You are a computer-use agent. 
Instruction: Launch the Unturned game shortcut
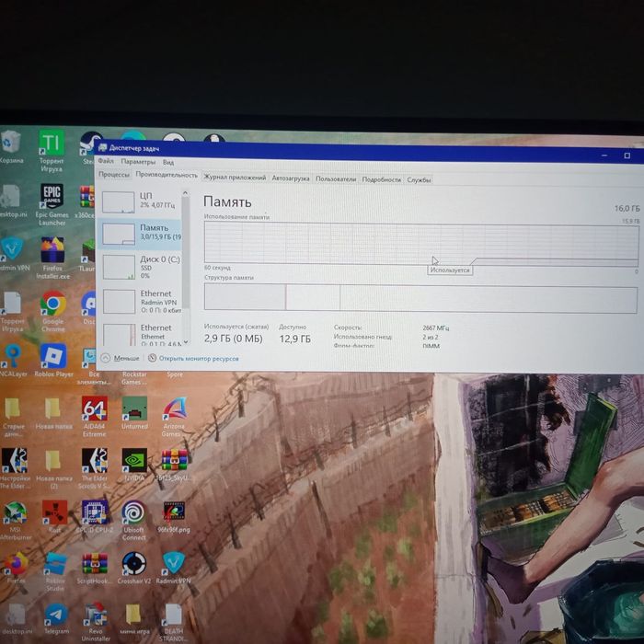pos(134,413)
